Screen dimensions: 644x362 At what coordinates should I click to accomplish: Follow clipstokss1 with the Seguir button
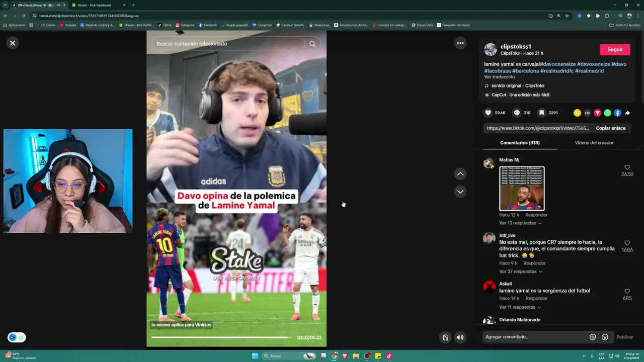[615, 49]
